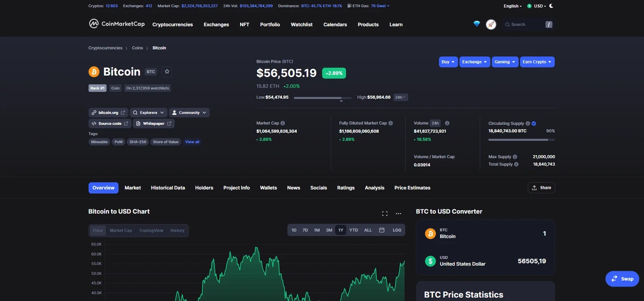Click the slash shortcut key icon
The width and height of the screenshot is (644, 301).
tap(549, 25)
